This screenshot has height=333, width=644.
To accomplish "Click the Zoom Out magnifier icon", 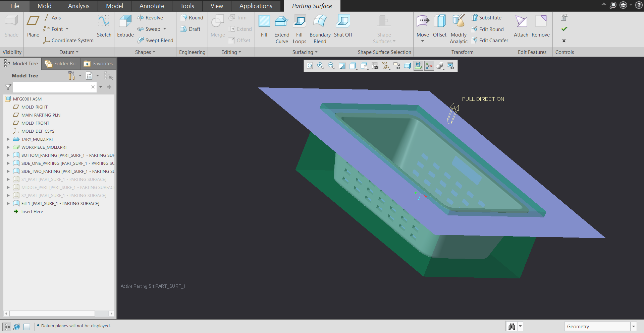I will click(x=331, y=66).
